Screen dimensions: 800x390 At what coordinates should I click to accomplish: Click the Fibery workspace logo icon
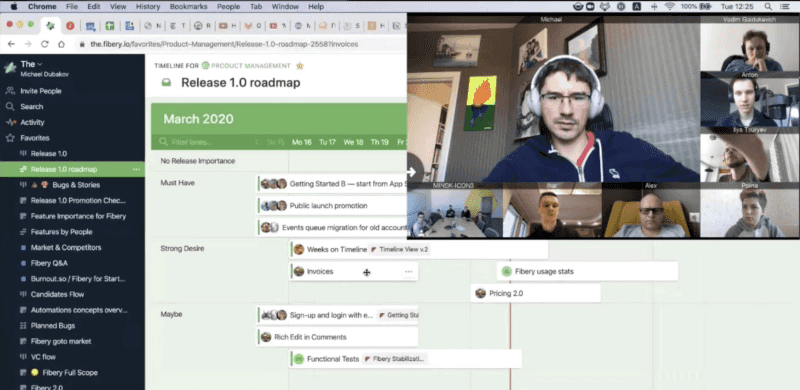point(10,67)
